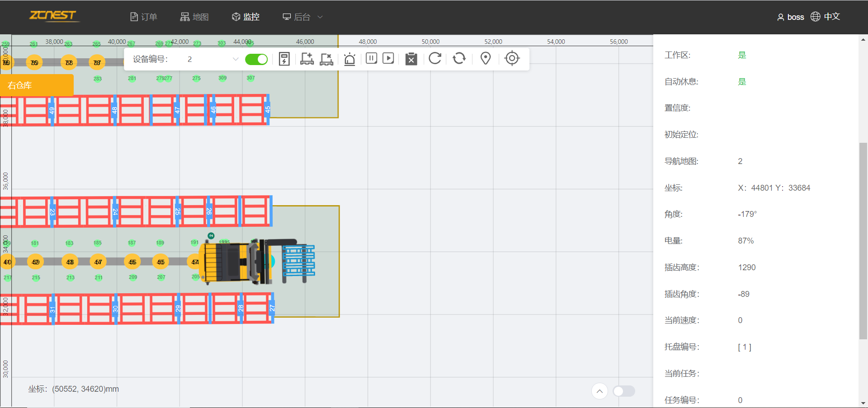Click the crosshair locate-vehicle icon

tap(512, 58)
